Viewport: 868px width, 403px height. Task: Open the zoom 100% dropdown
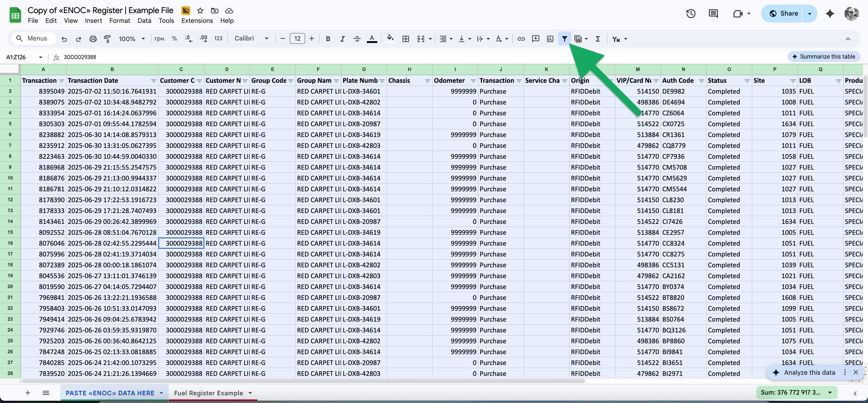132,39
